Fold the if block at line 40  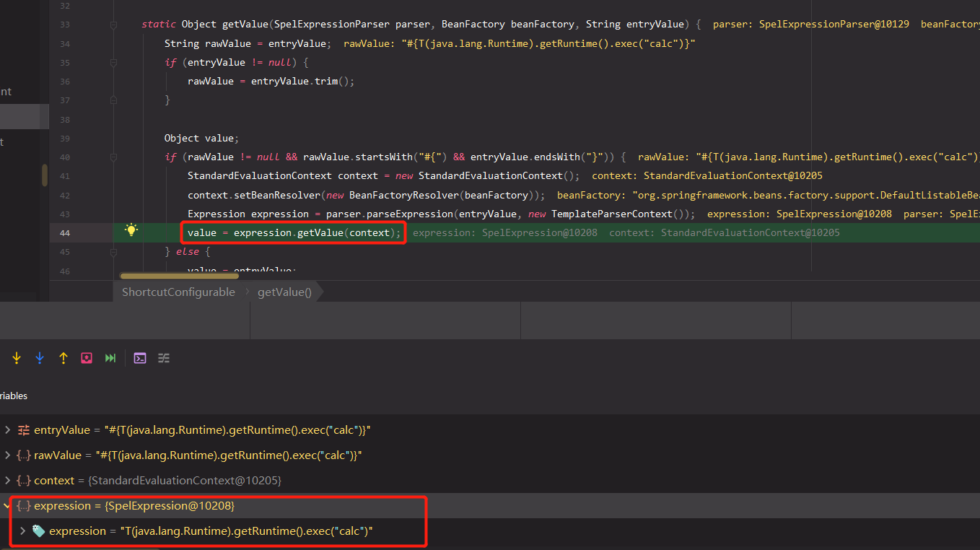coord(113,157)
